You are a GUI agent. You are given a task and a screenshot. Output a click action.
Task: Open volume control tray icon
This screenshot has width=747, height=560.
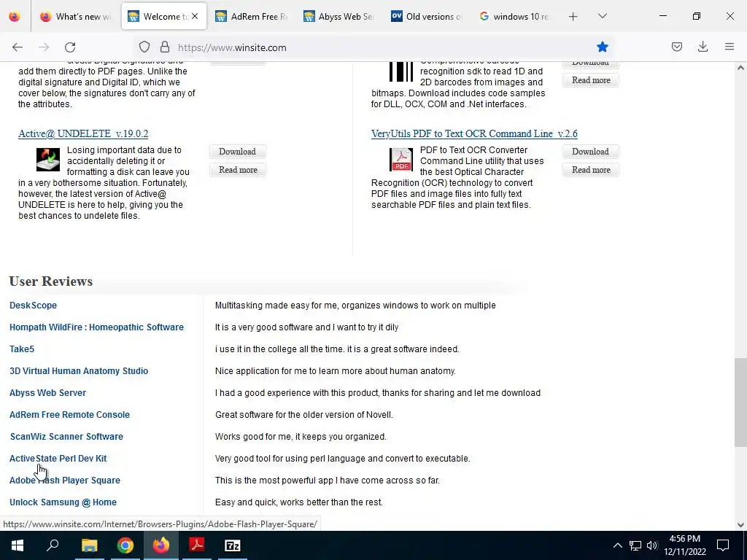click(x=652, y=545)
